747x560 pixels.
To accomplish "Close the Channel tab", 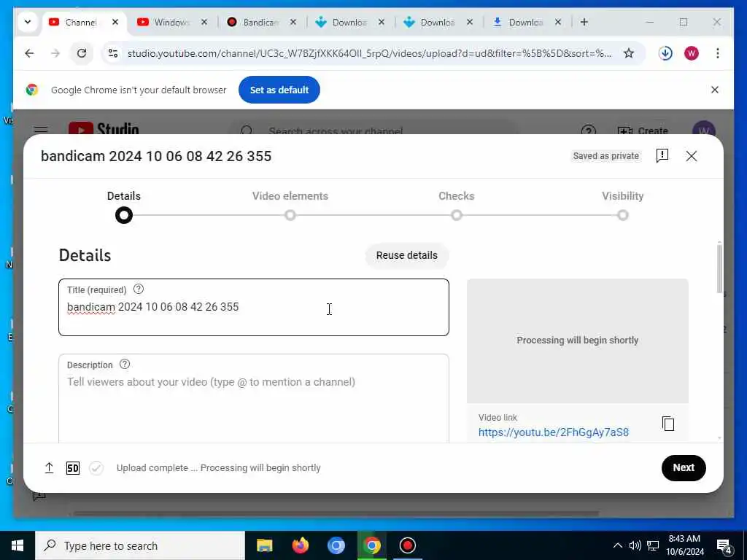I will coord(115,22).
